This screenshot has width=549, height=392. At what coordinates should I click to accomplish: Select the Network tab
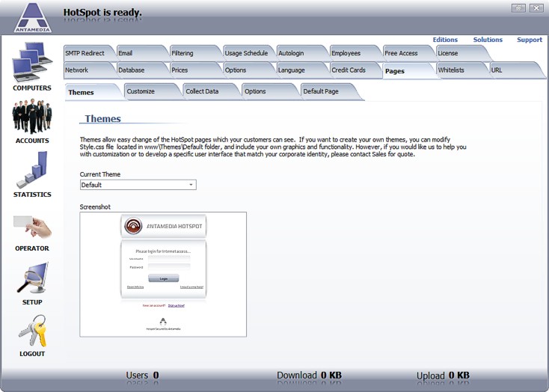(88, 70)
